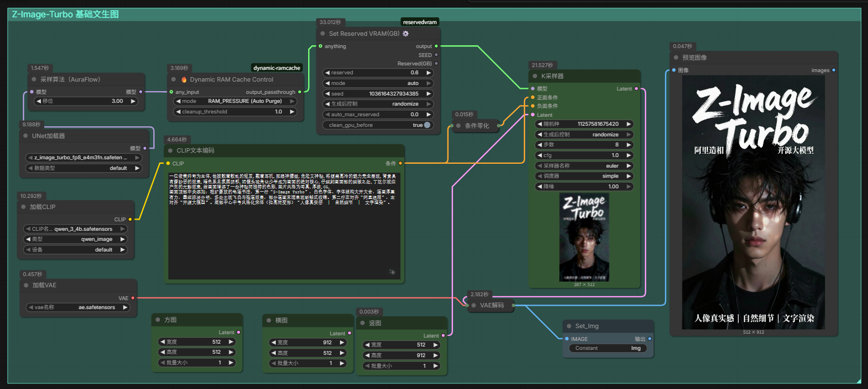Increase 步数 with its right arrow
868x389 pixels.
(x=628, y=145)
